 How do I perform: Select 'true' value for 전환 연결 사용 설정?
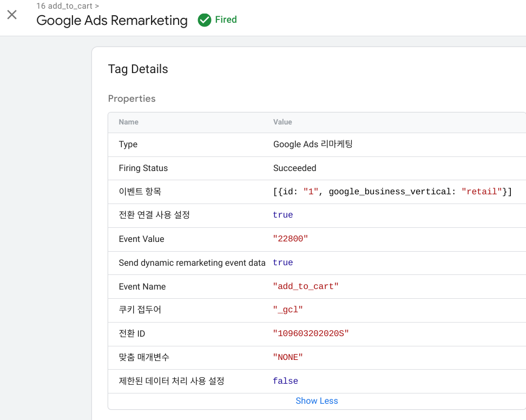[x=283, y=215]
